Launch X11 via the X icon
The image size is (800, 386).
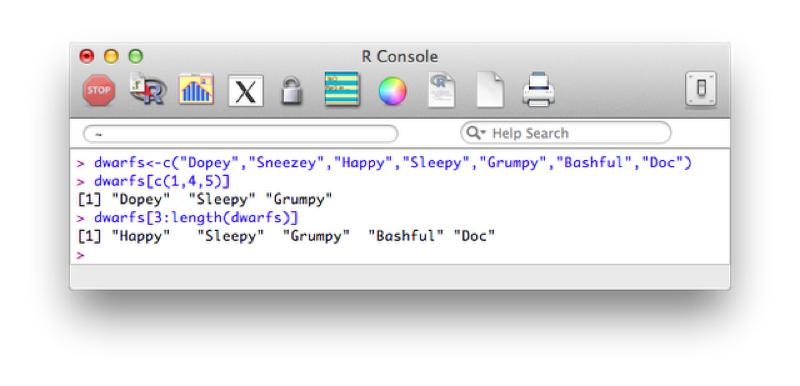(246, 91)
